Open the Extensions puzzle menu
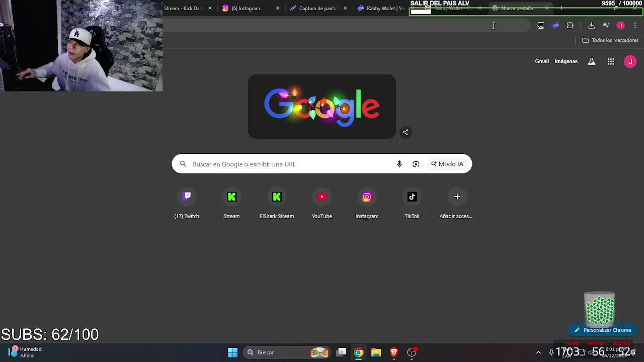Image resolution: width=644 pixels, height=362 pixels. pyautogui.click(x=570, y=26)
